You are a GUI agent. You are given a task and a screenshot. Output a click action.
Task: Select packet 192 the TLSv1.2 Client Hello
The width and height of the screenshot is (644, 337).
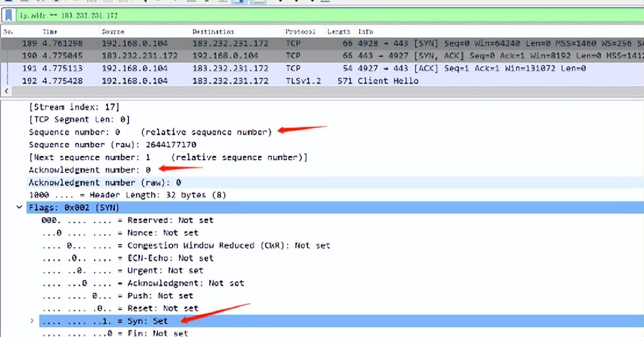[x=322, y=81]
